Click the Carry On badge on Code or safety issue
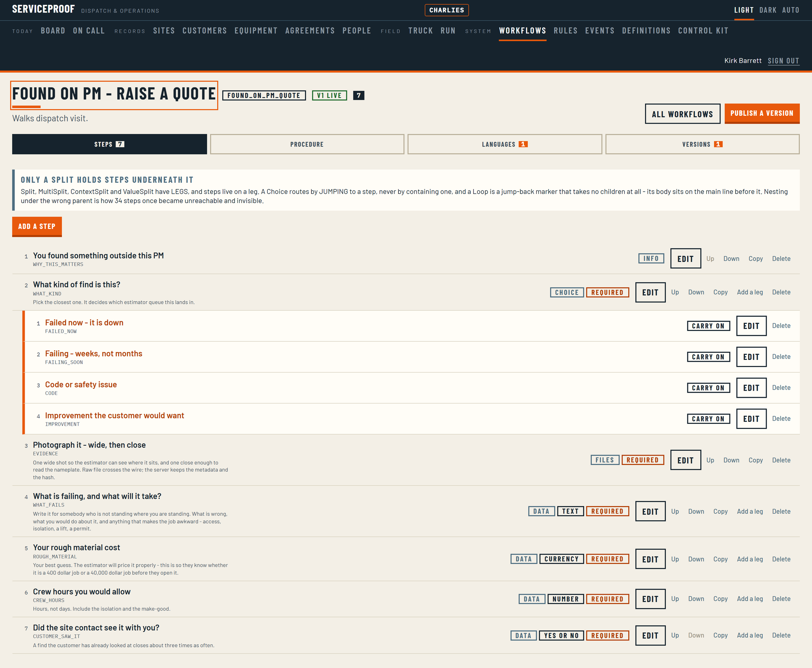The height and width of the screenshot is (668, 812). (708, 388)
